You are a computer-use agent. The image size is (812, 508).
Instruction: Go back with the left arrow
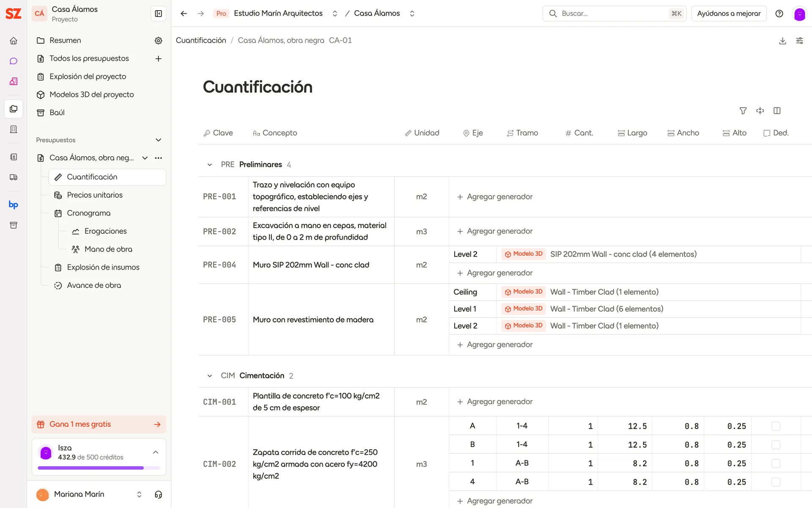tap(184, 14)
